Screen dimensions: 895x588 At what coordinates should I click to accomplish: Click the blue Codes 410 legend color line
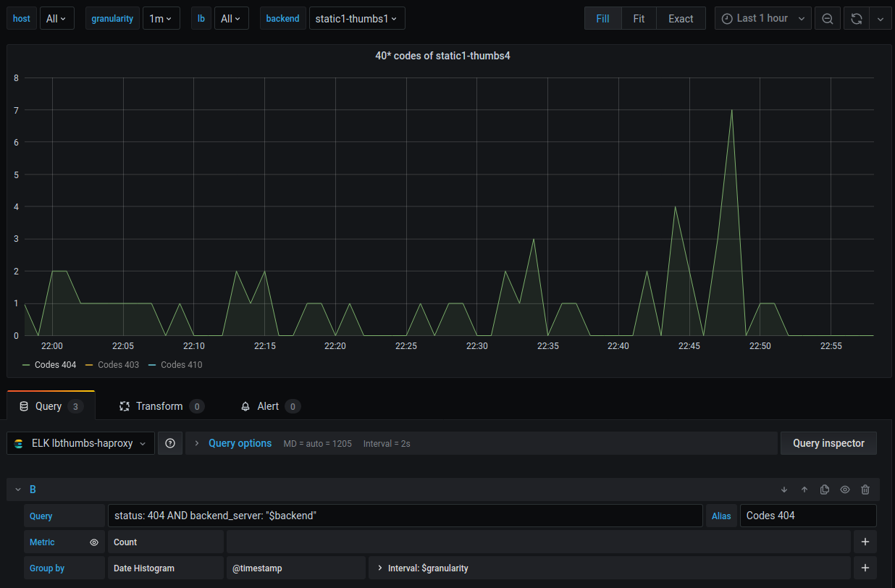[153, 365]
